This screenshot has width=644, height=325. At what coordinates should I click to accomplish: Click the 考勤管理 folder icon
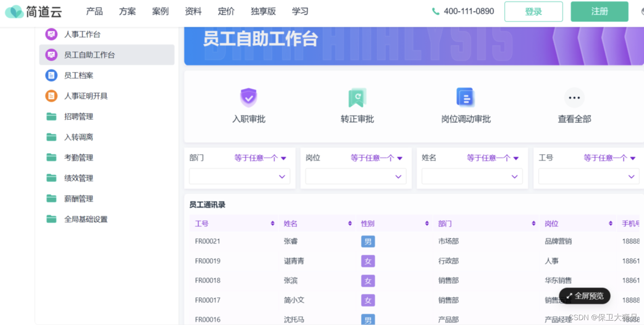[51, 157]
